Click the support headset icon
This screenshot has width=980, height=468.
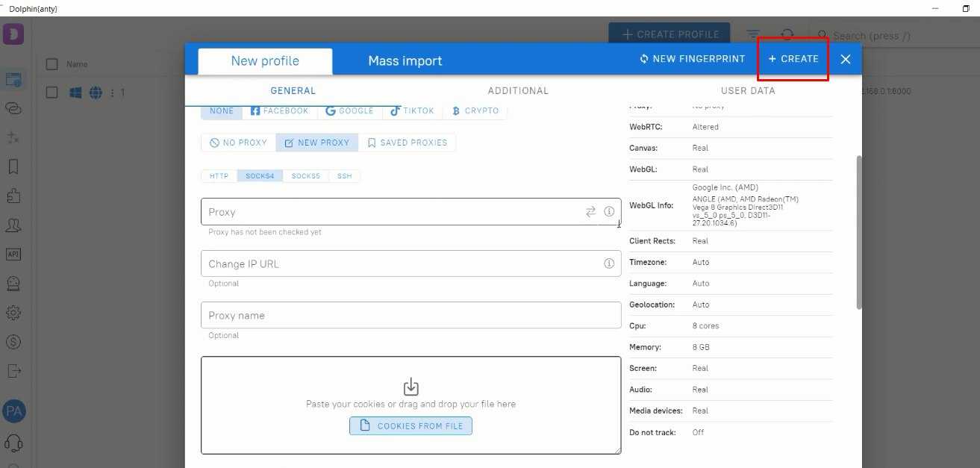[13, 443]
